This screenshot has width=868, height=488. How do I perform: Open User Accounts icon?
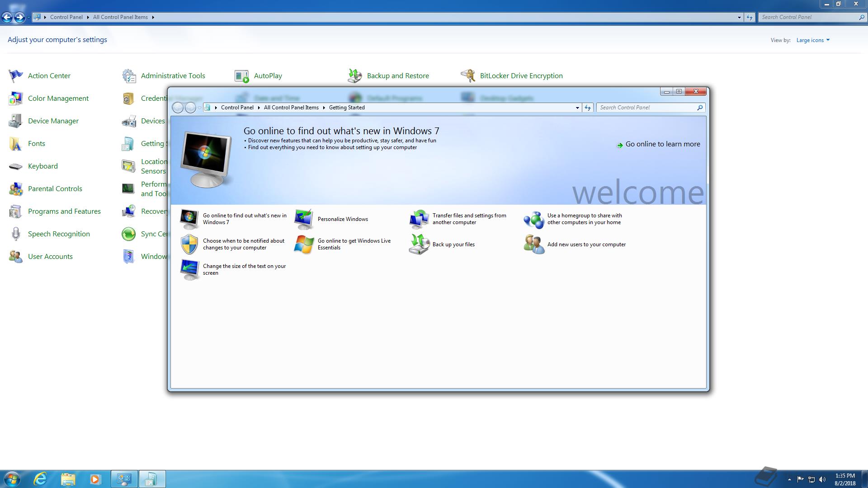click(x=16, y=257)
